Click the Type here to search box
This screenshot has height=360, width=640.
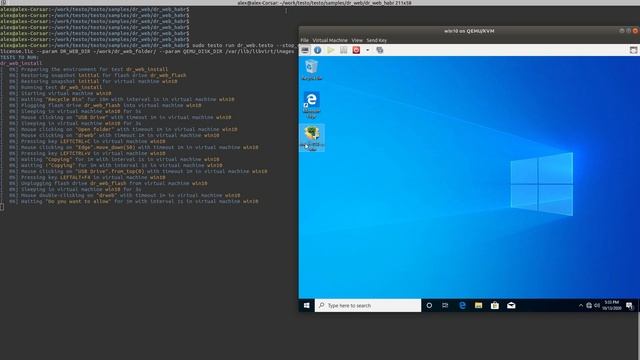[x=368, y=305]
